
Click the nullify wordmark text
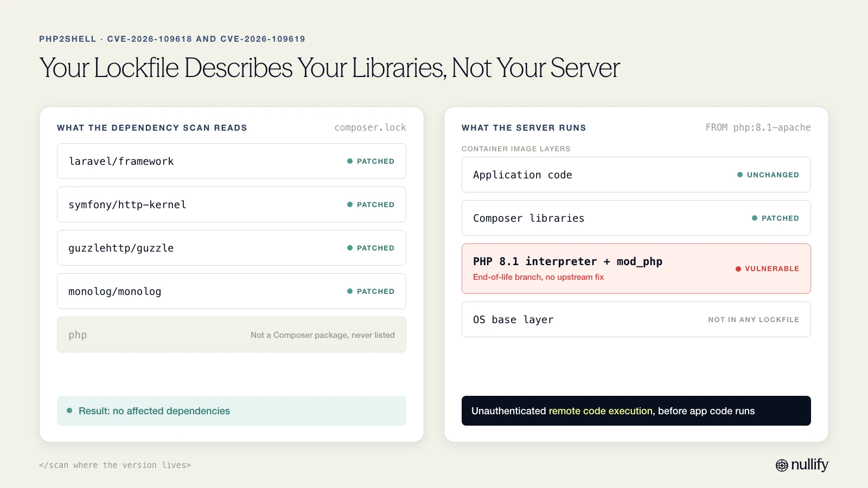tap(809, 465)
